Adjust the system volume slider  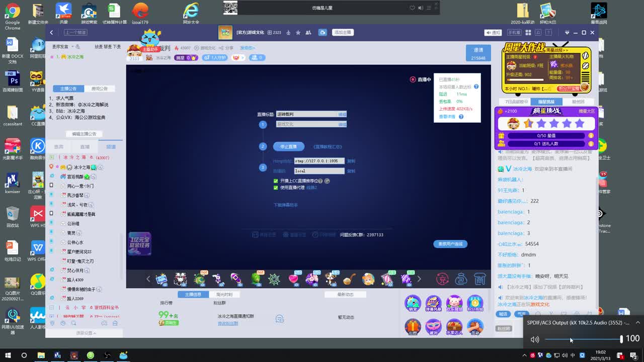coord(583,339)
